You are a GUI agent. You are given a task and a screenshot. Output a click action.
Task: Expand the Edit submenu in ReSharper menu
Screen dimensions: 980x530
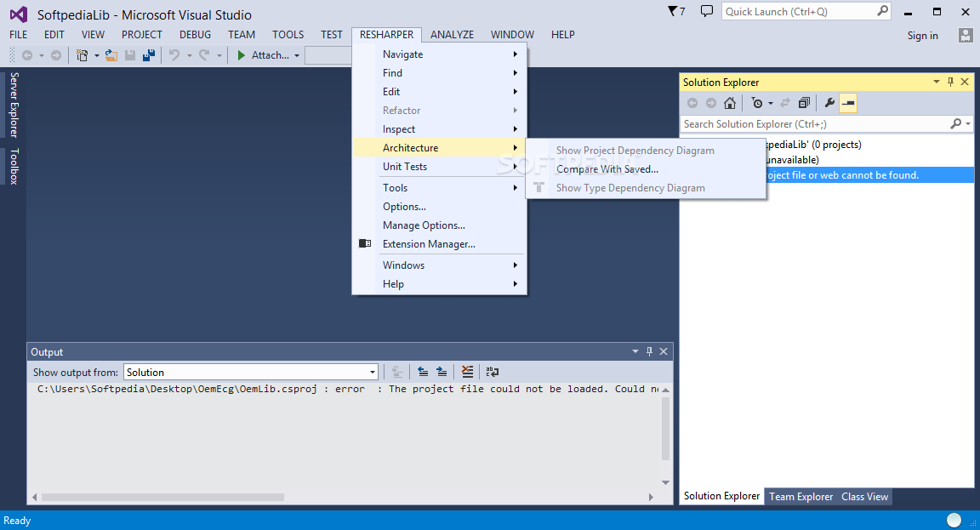pyautogui.click(x=439, y=92)
